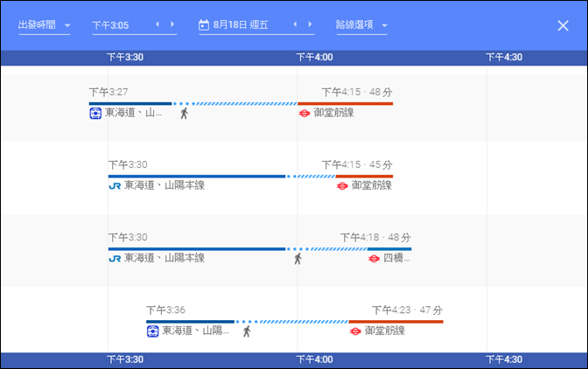The image size is (588, 369).
Task: Click the JR icon in 4:15 · 45 分 route
Action: coord(115,185)
